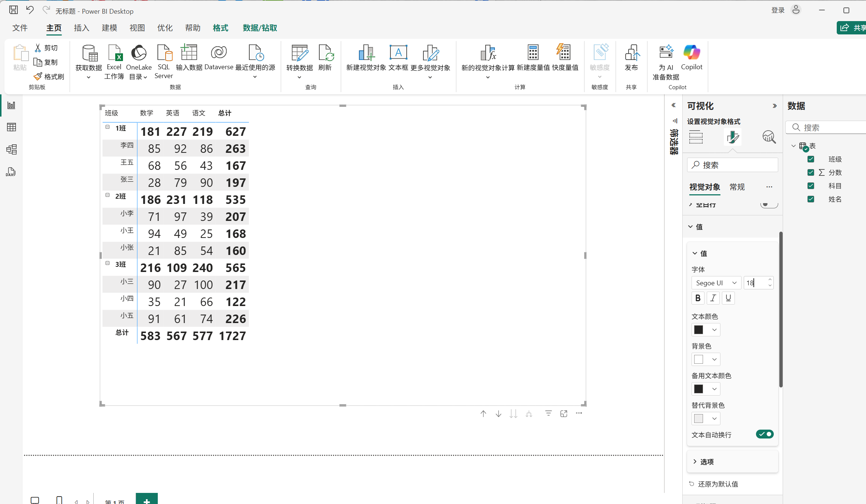Screen dimensions: 866x504
Task: Open the 视图 ribbon tab
Action: [x=137, y=28]
